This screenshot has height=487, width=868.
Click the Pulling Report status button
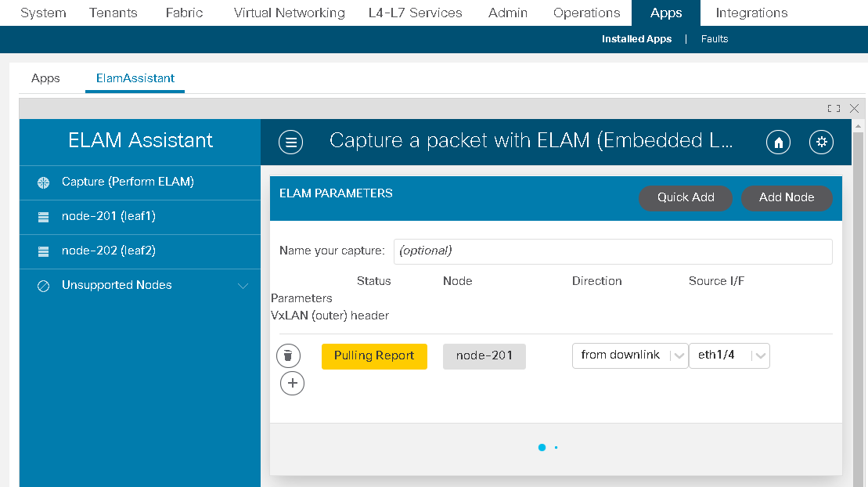coord(374,356)
